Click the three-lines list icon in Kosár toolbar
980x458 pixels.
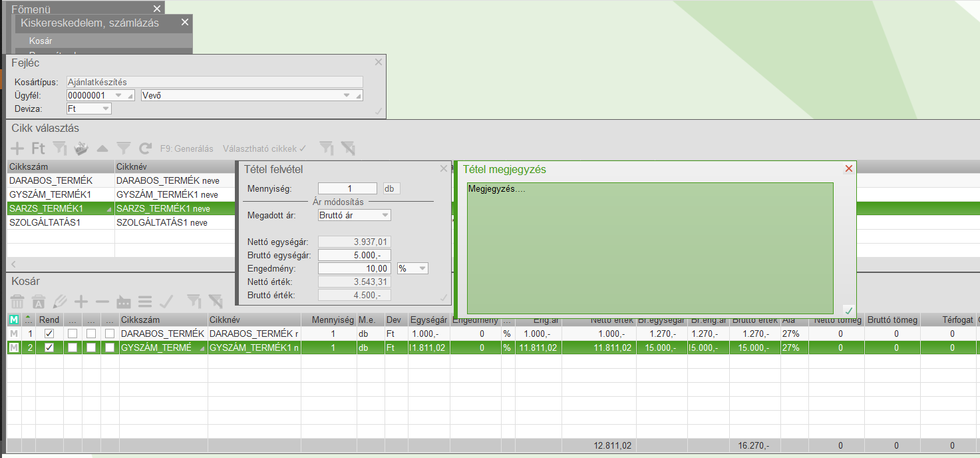(145, 302)
